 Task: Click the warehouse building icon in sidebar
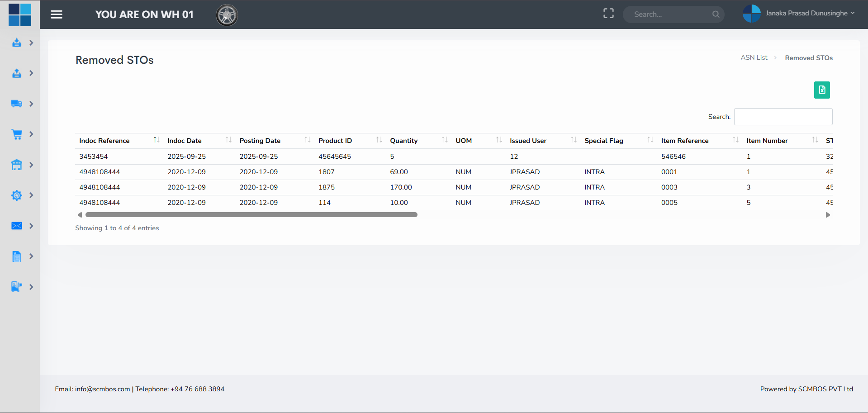click(x=17, y=165)
